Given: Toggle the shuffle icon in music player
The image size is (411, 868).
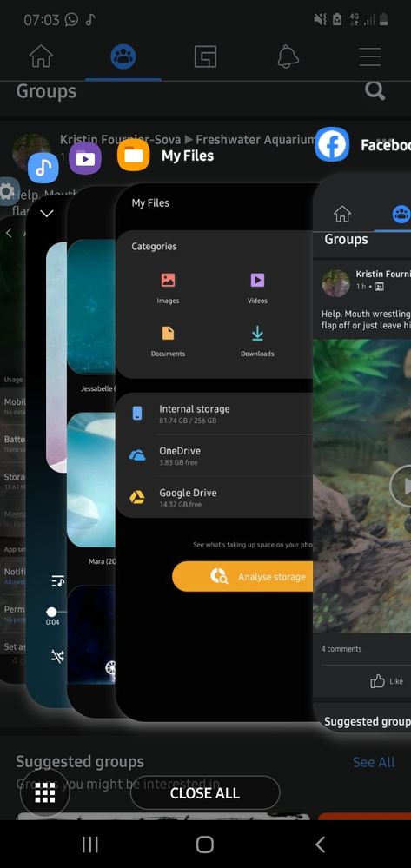Looking at the screenshot, I should [x=57, y=657].
